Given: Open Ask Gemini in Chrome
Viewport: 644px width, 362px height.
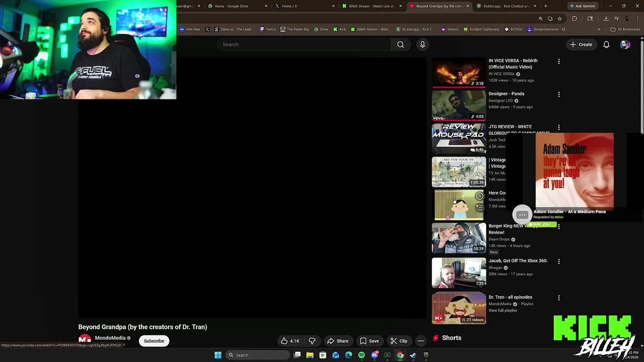Looking at the screenshot, I should [x=582, y=6].
